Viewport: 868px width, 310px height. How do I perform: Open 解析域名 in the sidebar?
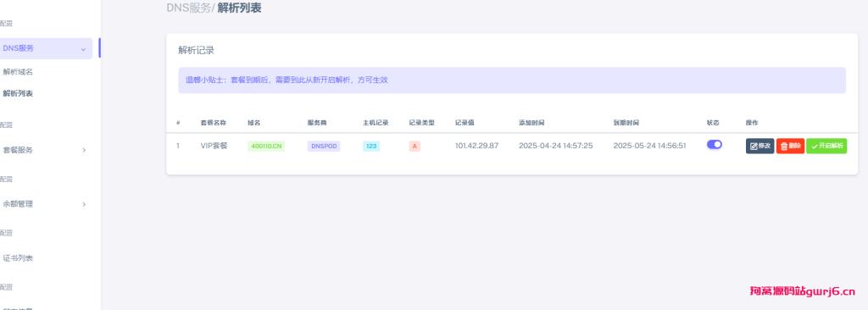pos(19,72)
